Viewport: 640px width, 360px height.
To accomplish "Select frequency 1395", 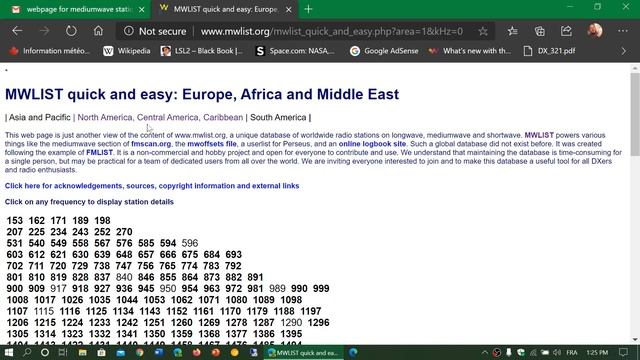I will [x=291, y=334].
